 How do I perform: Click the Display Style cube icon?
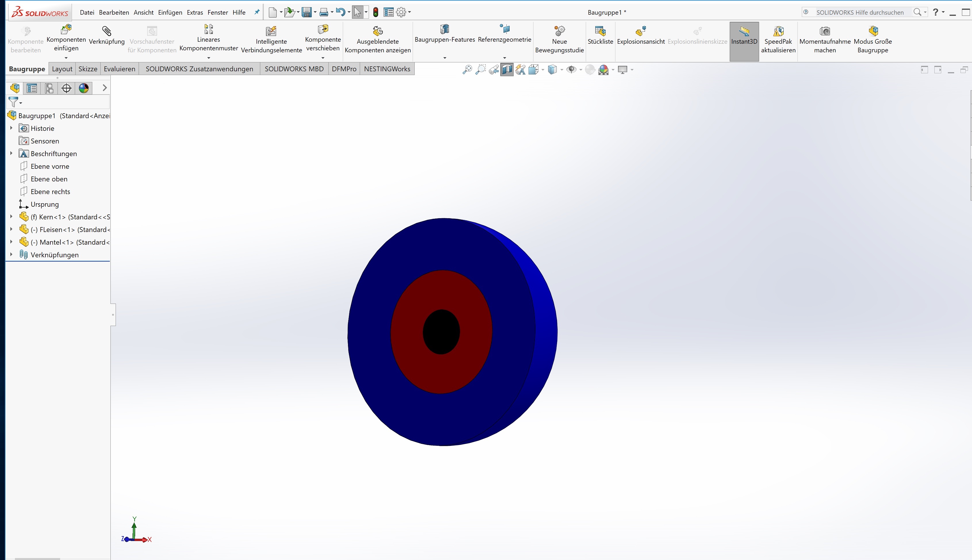coord(552,70)
